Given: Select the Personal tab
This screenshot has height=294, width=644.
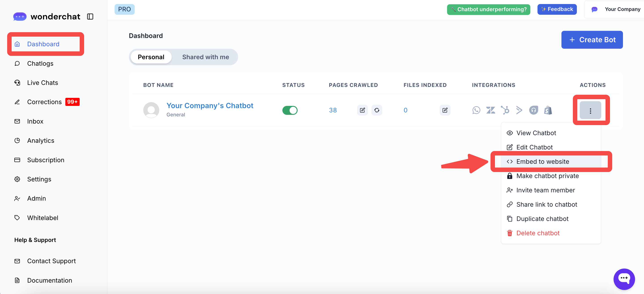Looking at the screenshot, I should click(x=151, y=57).
